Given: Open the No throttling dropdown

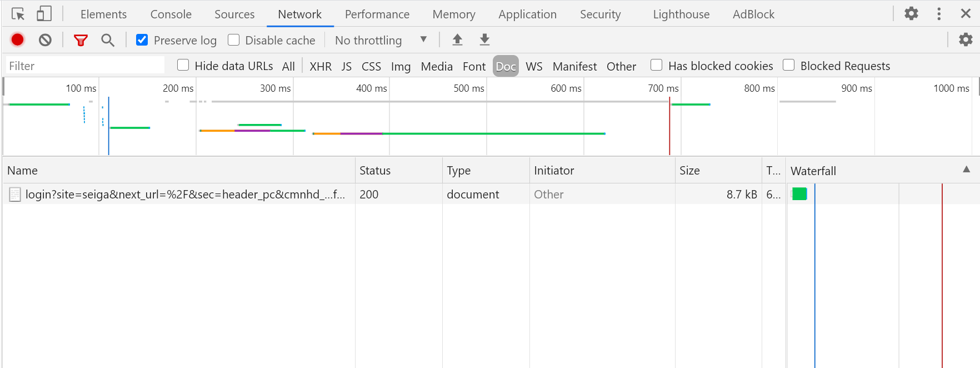Looking at the screenshot, I should (x=381, y=40).
